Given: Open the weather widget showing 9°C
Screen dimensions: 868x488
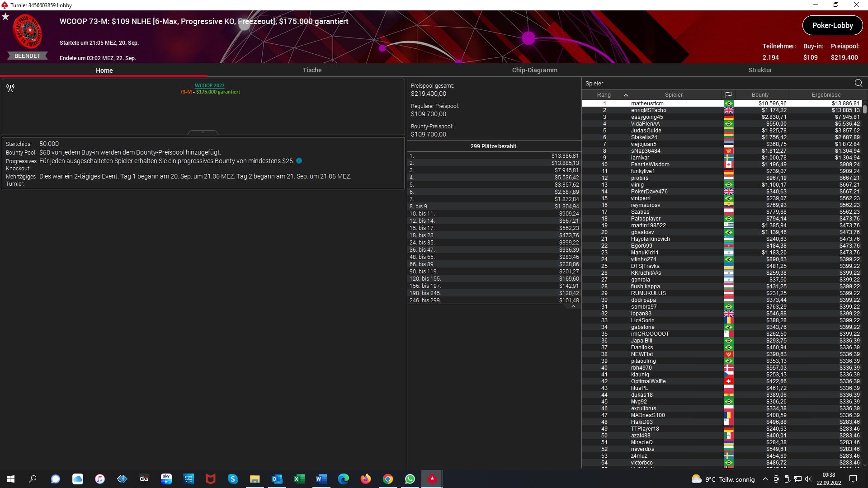Looking at the screenshot, I should pos(723,479).
